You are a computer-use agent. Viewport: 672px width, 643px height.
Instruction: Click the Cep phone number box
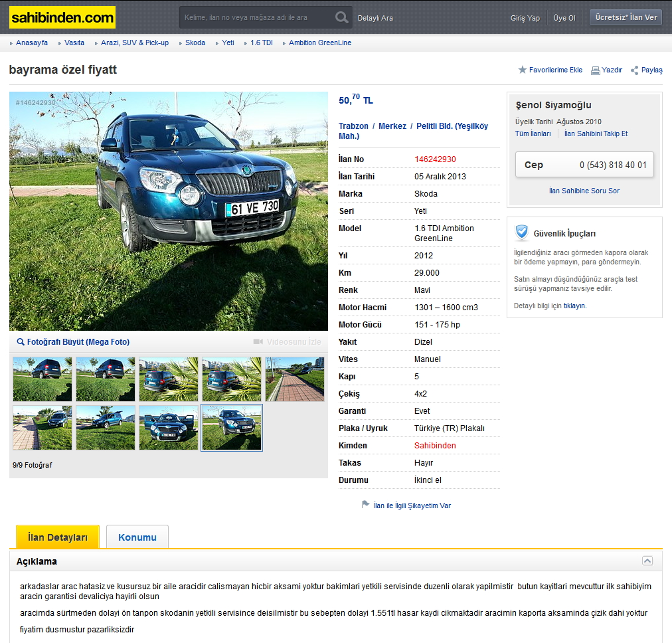click(584, 165)
